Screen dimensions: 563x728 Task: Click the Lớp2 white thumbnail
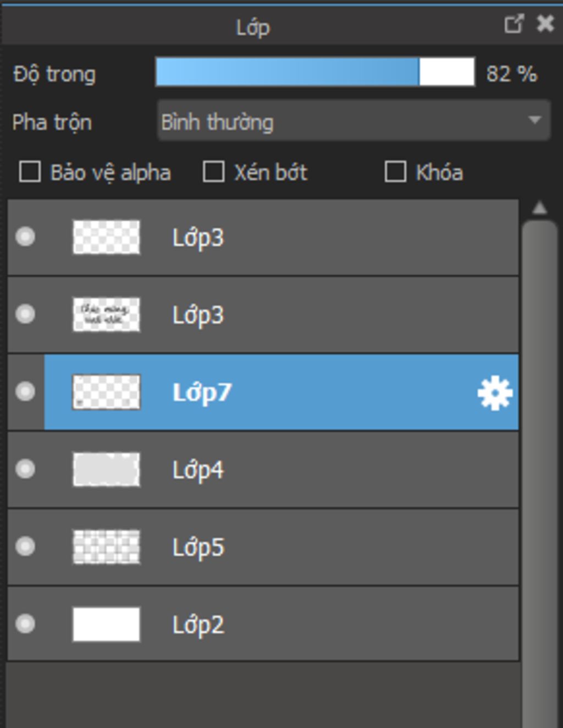click(106, 625)
